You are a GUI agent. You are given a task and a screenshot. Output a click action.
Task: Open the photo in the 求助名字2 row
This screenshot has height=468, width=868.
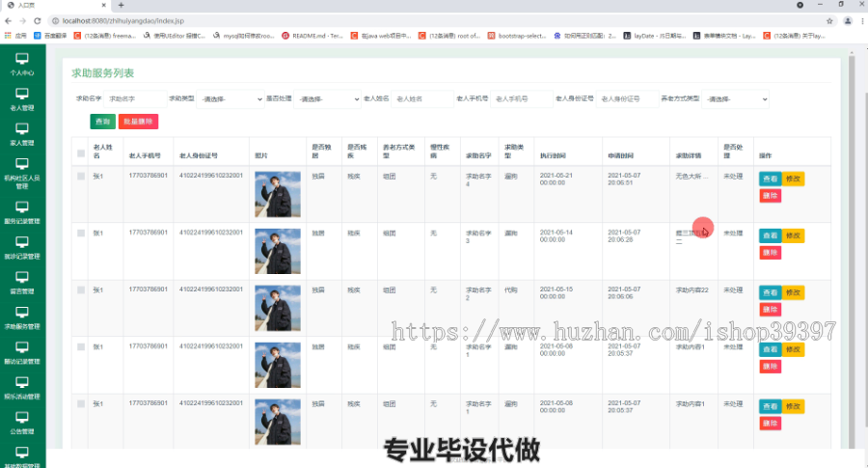pos(278,308)
